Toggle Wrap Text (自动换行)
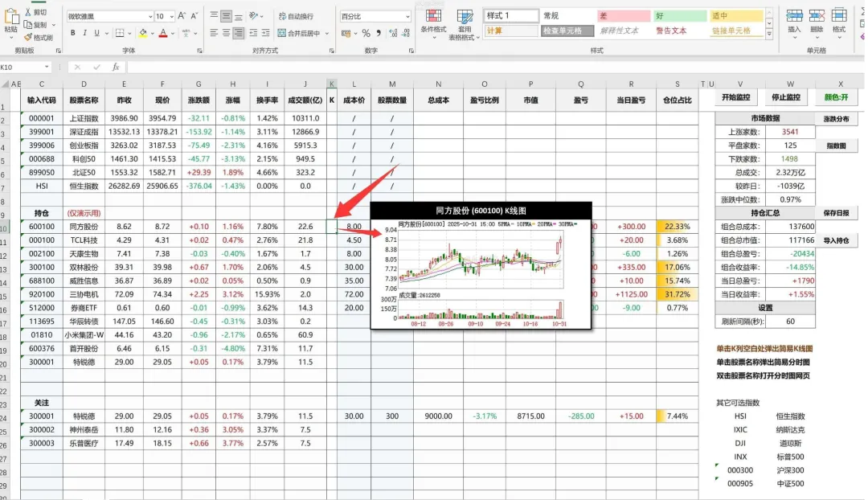The image size is (868, 500). point(296,16)
